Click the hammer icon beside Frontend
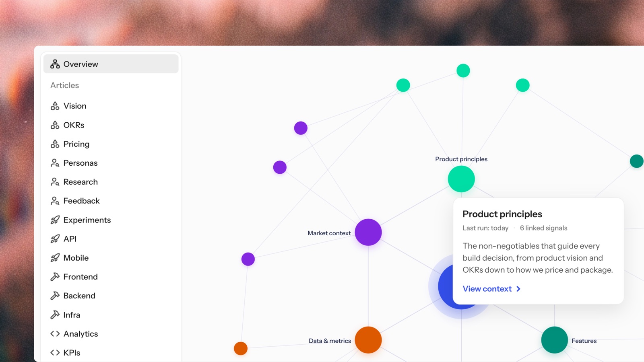The height and width of the screenshot is (362, 644). point(55,277)
